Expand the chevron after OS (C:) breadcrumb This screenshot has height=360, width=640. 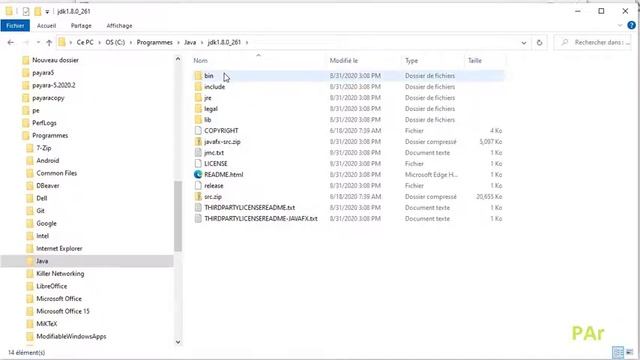pos(131,42)
